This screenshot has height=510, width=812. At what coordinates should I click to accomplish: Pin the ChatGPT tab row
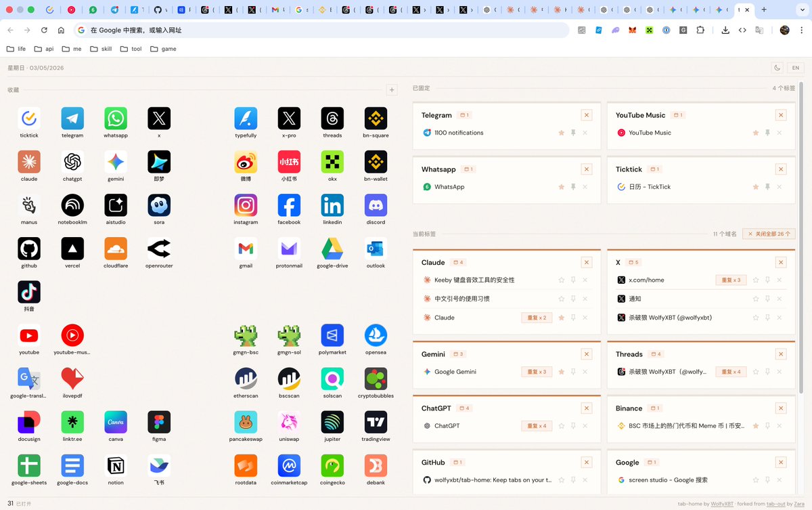coord(572,426)
